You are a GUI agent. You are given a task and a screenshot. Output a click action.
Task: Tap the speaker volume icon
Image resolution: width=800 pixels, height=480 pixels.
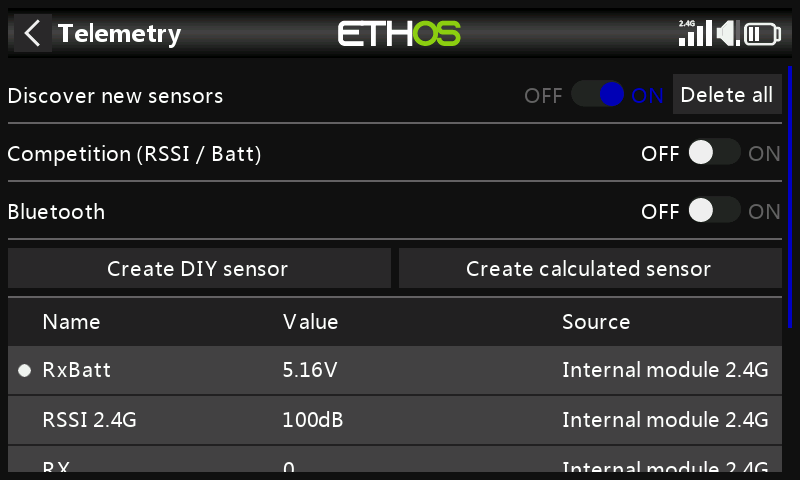728,34
